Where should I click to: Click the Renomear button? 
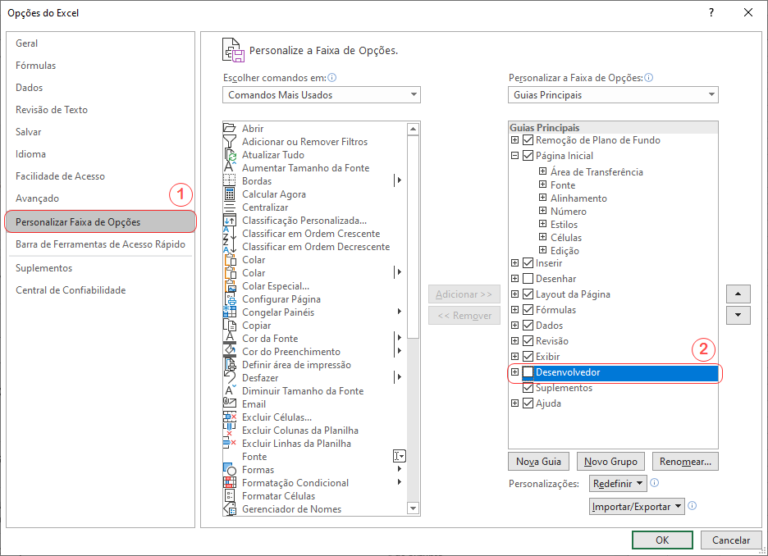click(685, 461)
